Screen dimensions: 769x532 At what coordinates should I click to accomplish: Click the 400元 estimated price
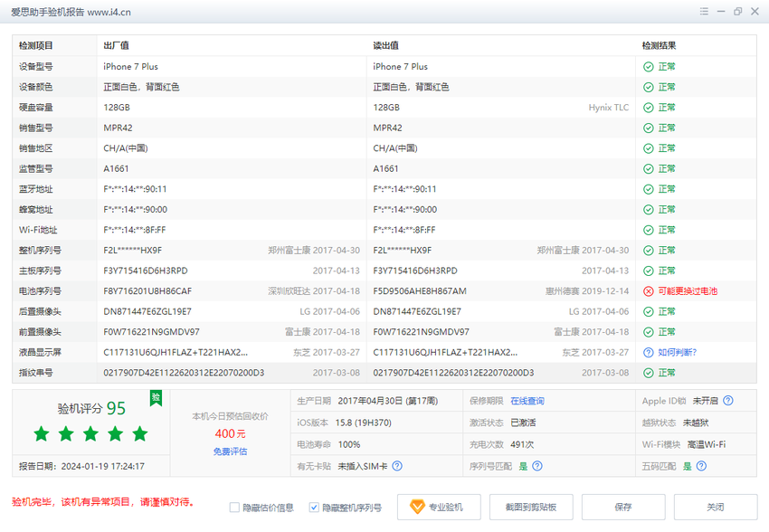pos(230,433)
